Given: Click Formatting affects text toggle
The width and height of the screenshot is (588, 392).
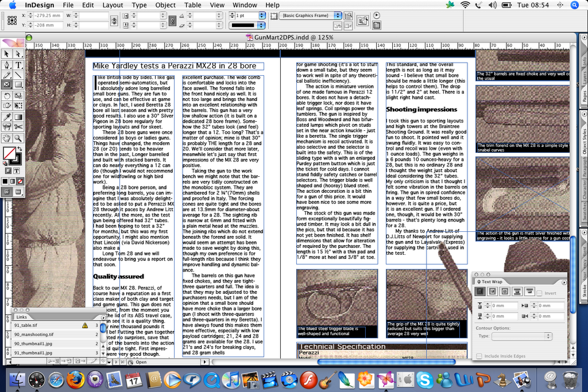Looking at the screenshot, I should click(17, 171).
